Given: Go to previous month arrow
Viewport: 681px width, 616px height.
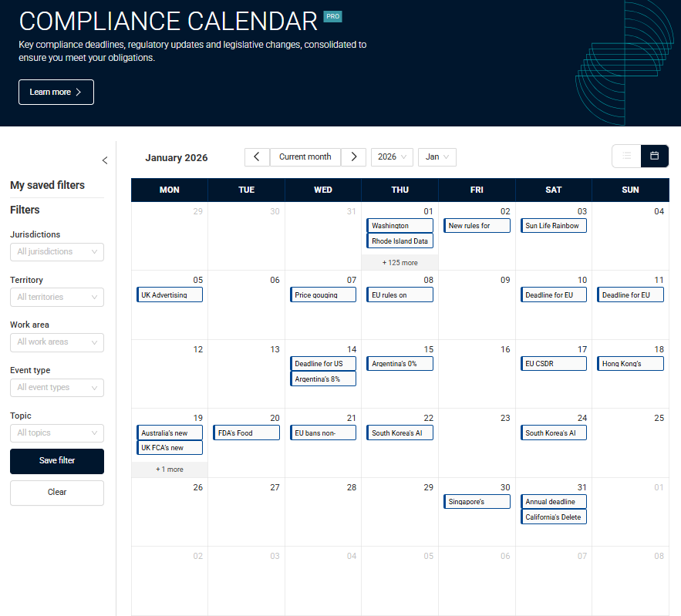Looking at the screenshot, I should (x=257, y=157).
